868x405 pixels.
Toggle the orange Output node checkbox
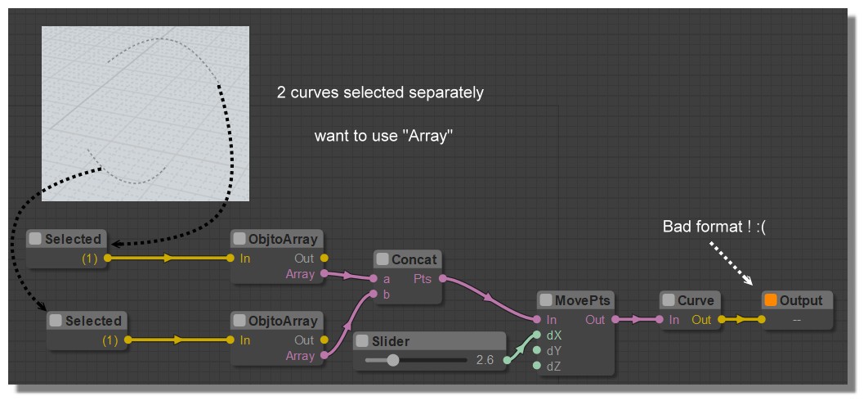tap(771, 300)
